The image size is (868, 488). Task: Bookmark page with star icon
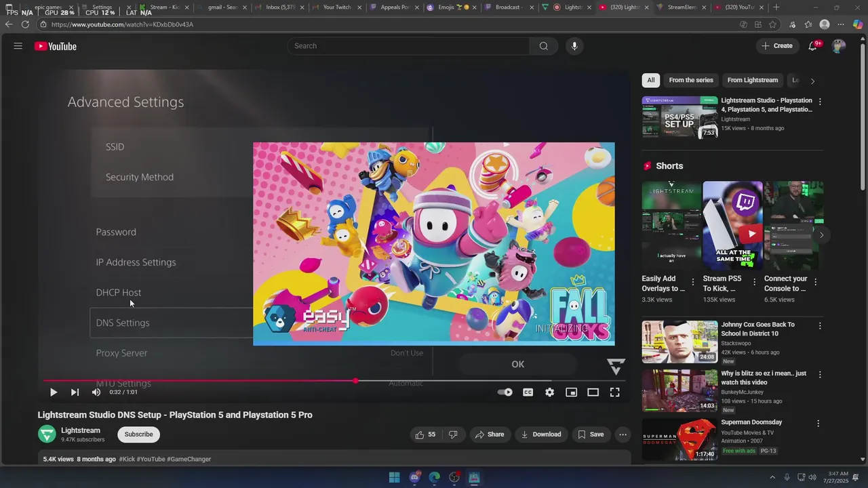(772, 24)
